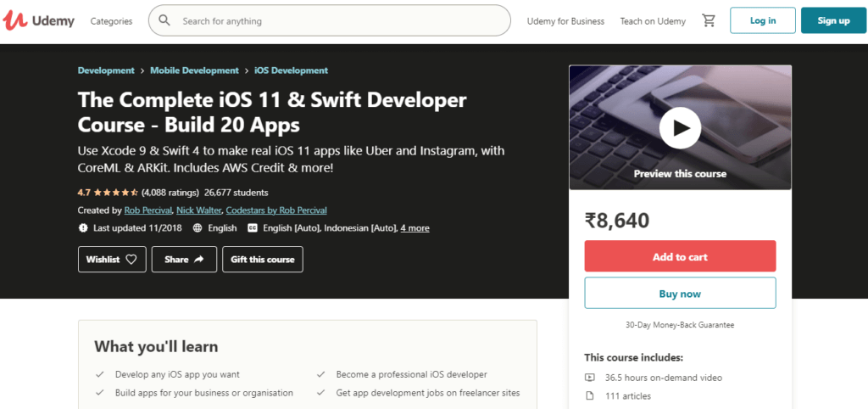This screenshot has height=409, width=868.
Task: Click Preview this course caption
Action: click(x=680, y=173)
